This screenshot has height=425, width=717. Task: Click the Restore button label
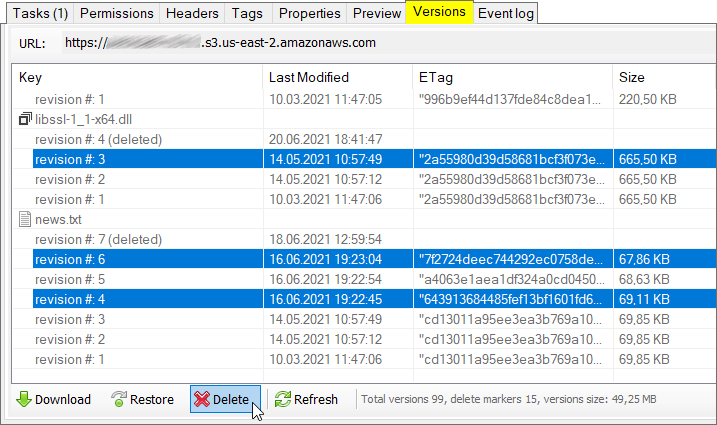[x=152, y=399]
